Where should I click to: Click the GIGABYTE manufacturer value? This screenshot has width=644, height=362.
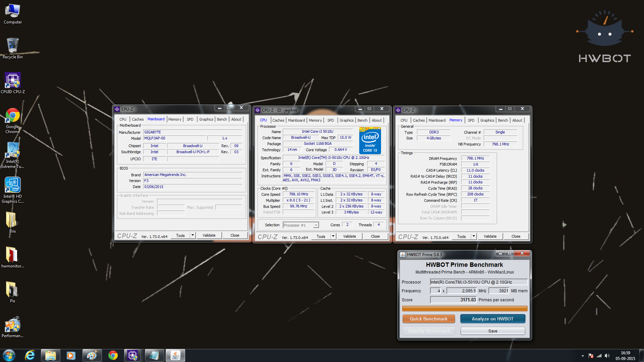tap(193, 132)
